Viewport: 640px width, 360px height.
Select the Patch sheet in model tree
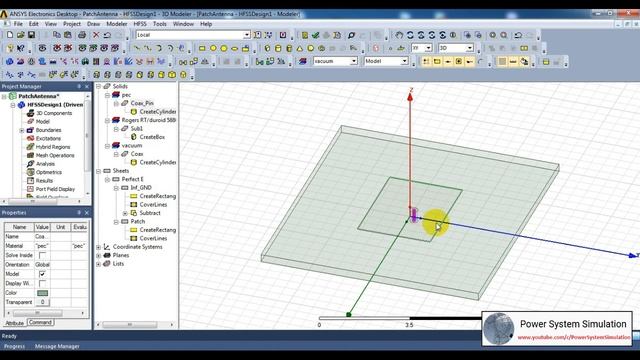[x=138, y=222]
